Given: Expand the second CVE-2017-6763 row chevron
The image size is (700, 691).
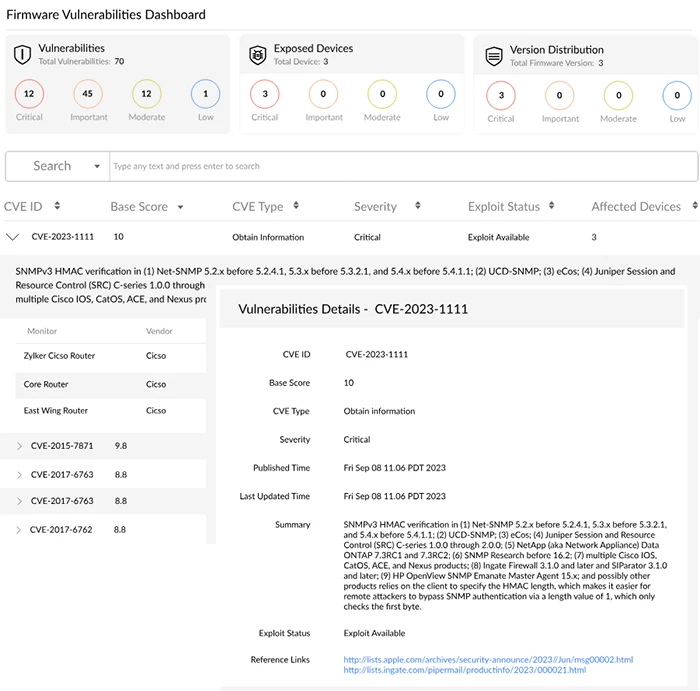Looking at the screenshot, I should point(19,501).
